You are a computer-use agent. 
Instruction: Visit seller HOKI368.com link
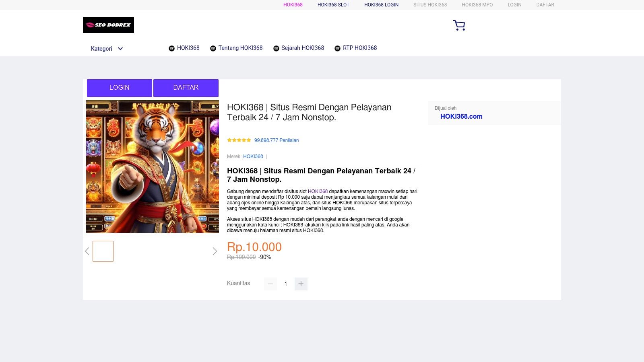[461, 116]
